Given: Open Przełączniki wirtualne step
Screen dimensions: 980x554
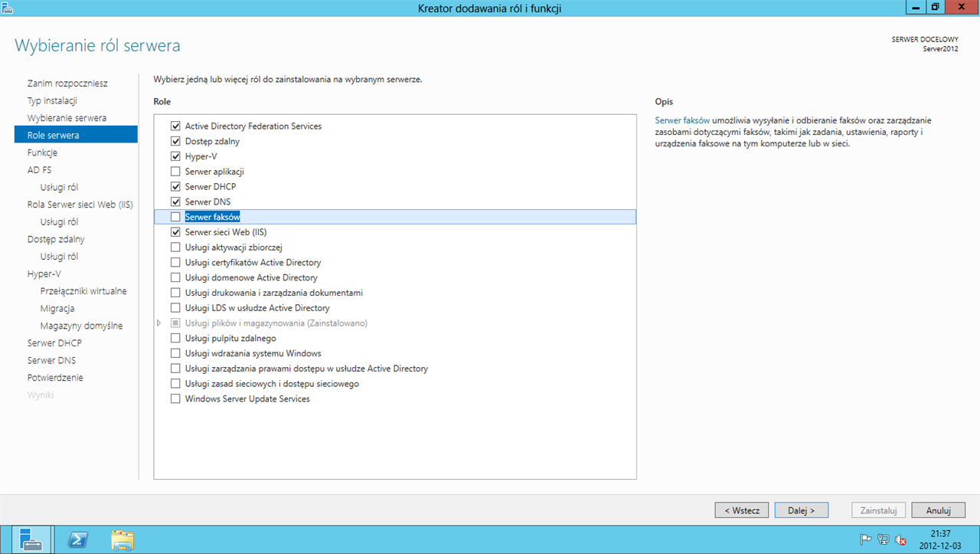Looking at the screenshot, I should (x=83, y=291).
